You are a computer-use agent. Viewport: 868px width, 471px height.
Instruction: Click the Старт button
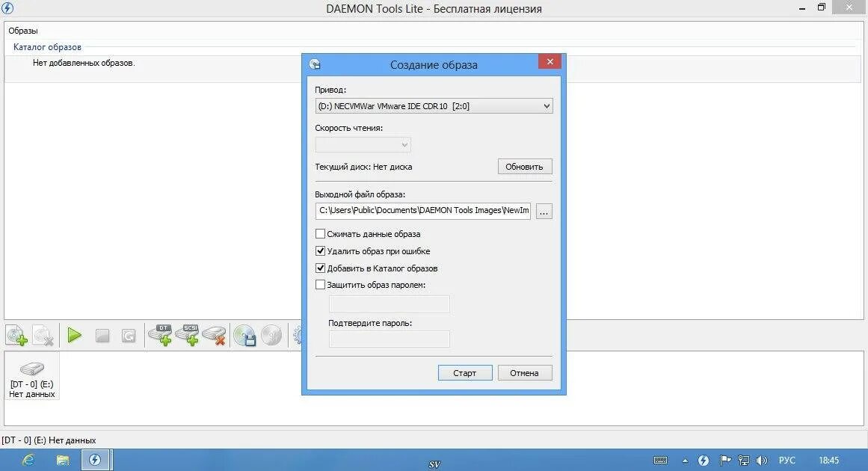coord(464,373)
